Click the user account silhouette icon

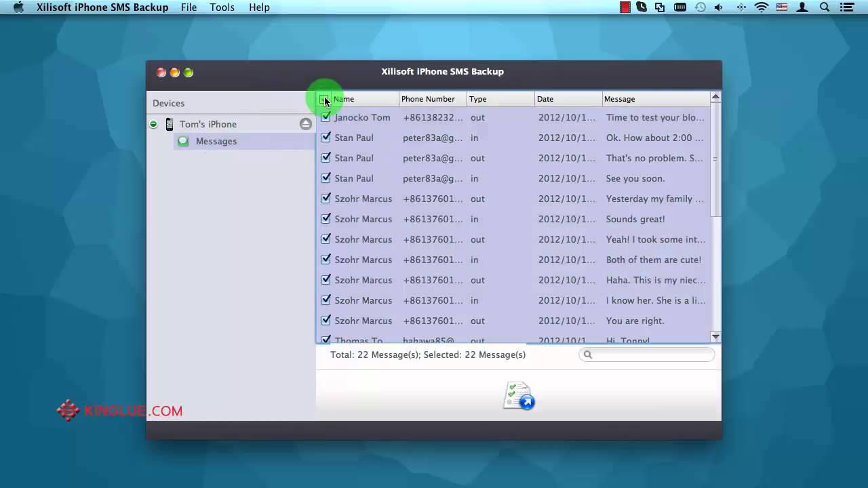803,7
